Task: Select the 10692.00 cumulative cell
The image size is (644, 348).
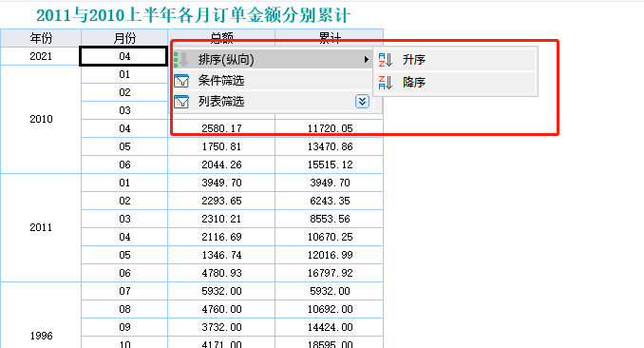Action: click(x=330, y=309)
